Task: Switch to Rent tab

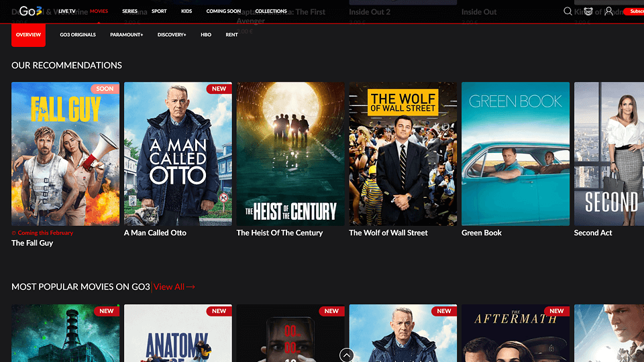Action: (231, 35)
